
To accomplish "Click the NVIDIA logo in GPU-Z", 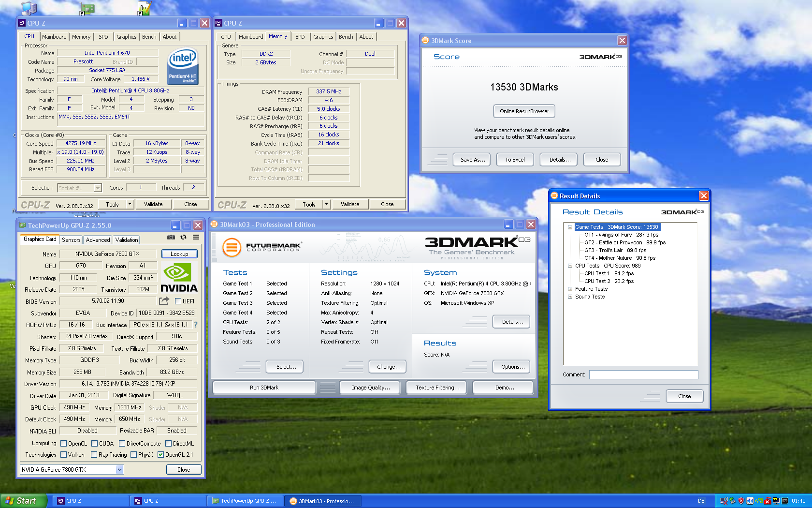I will (x=179, y=278).
